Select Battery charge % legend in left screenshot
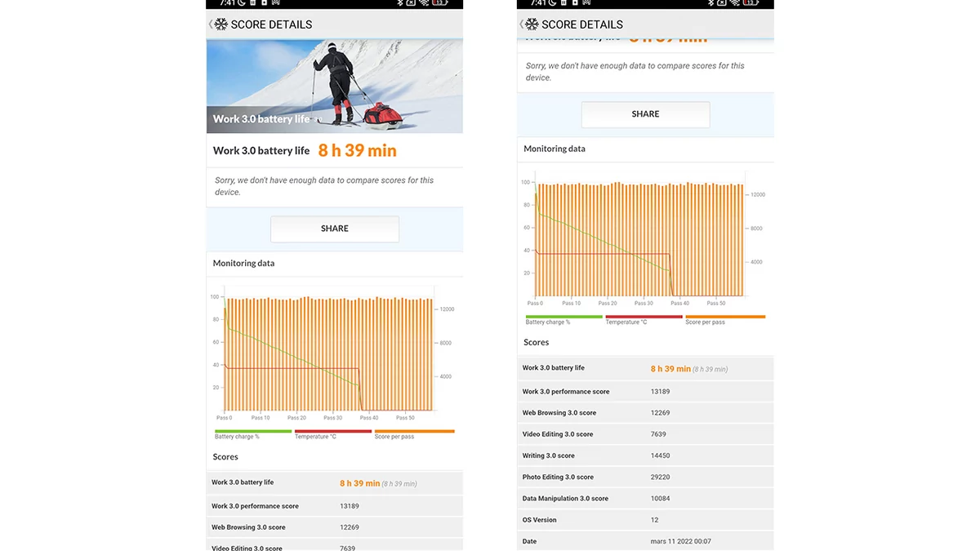Image resolution: width=980 pixels, height=551 pixels. [x=253, y=434]
